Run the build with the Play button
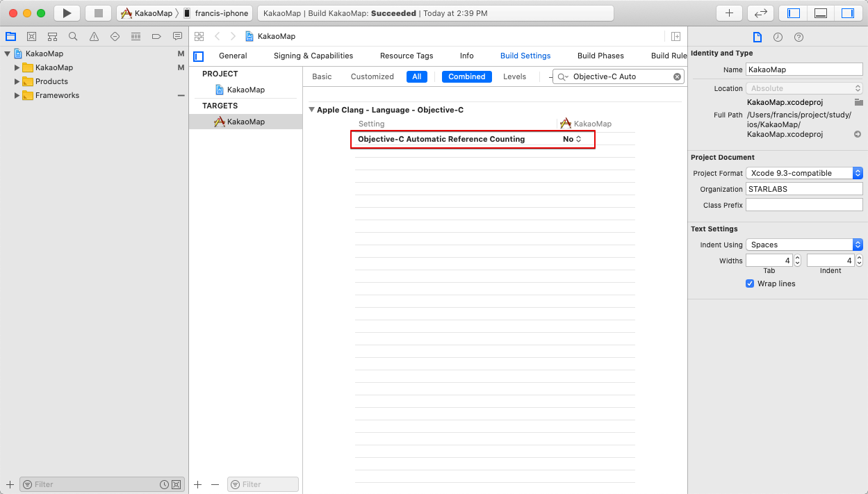The height and width of the screenshot is (494, 868). click(67, 13)
